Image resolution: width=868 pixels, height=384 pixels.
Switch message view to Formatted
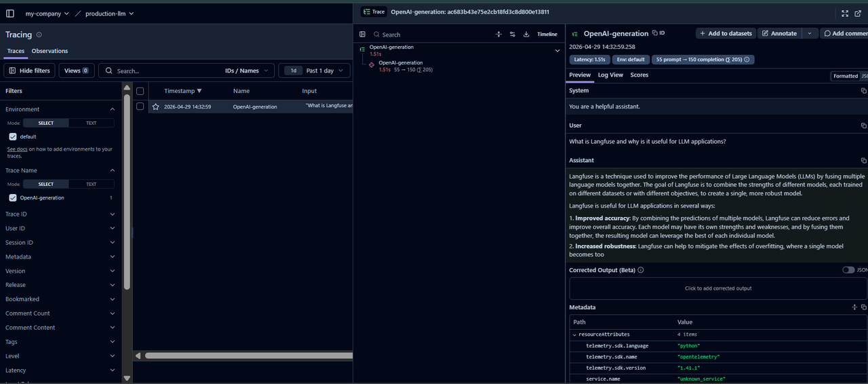(846, 76)
